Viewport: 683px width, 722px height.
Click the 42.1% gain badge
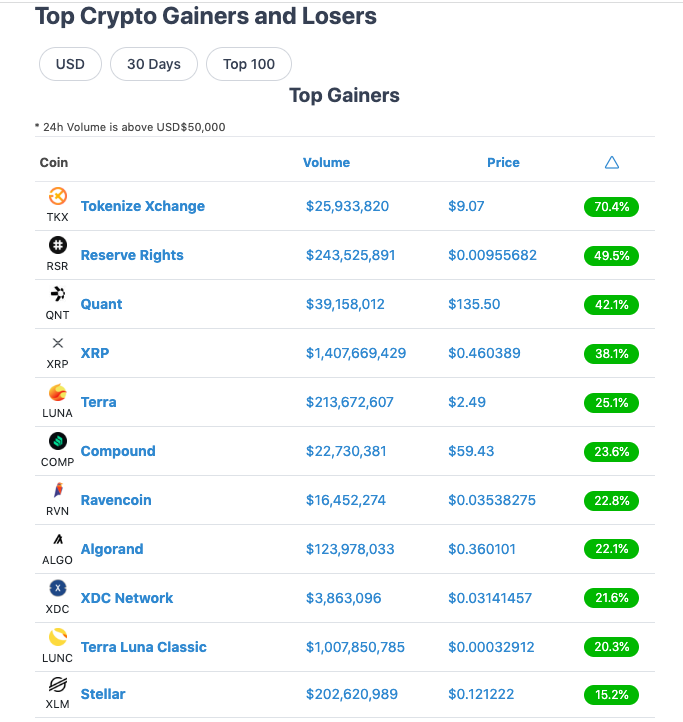(x=611, y=305)
